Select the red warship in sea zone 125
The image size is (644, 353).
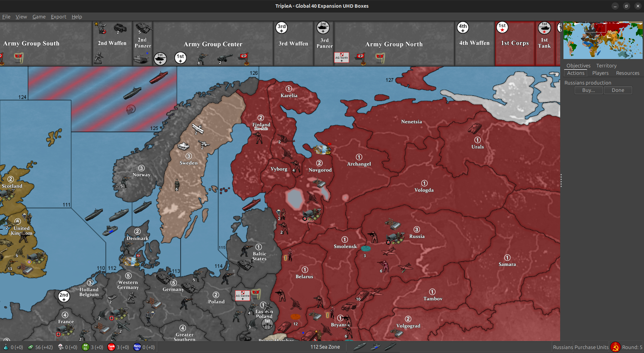158,77
